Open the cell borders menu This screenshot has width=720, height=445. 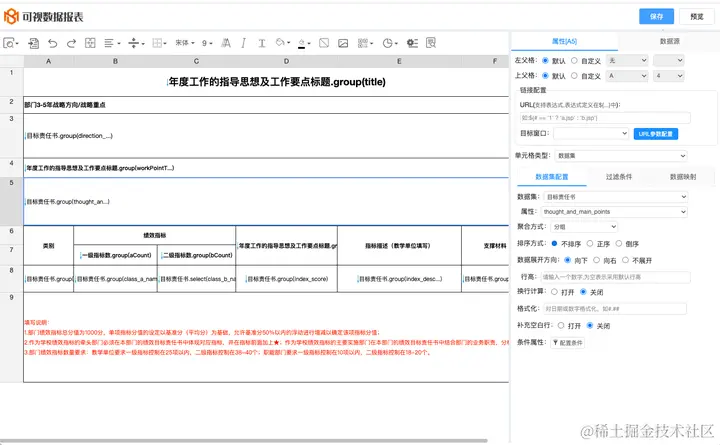click(x=159, y=43)
